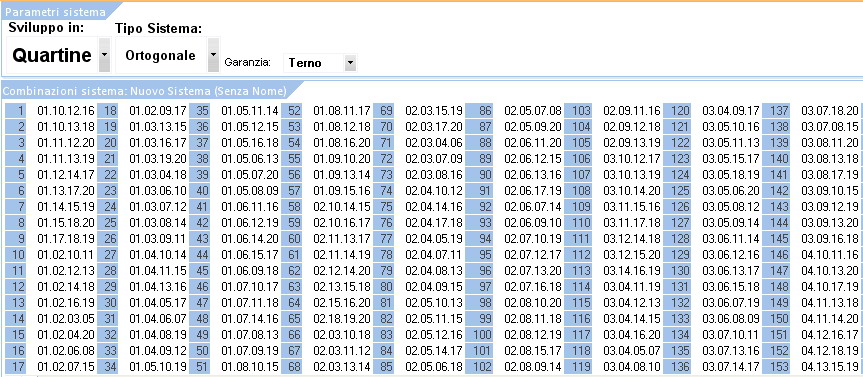Click the Ortogonale combo box text
The image size is (863, 377).
[160, 56]
